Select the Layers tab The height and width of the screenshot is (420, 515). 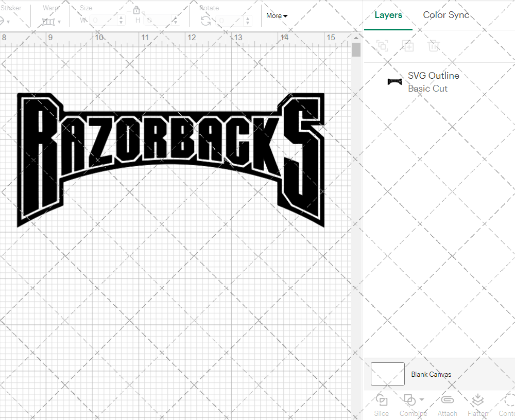[x=388, y=15]
